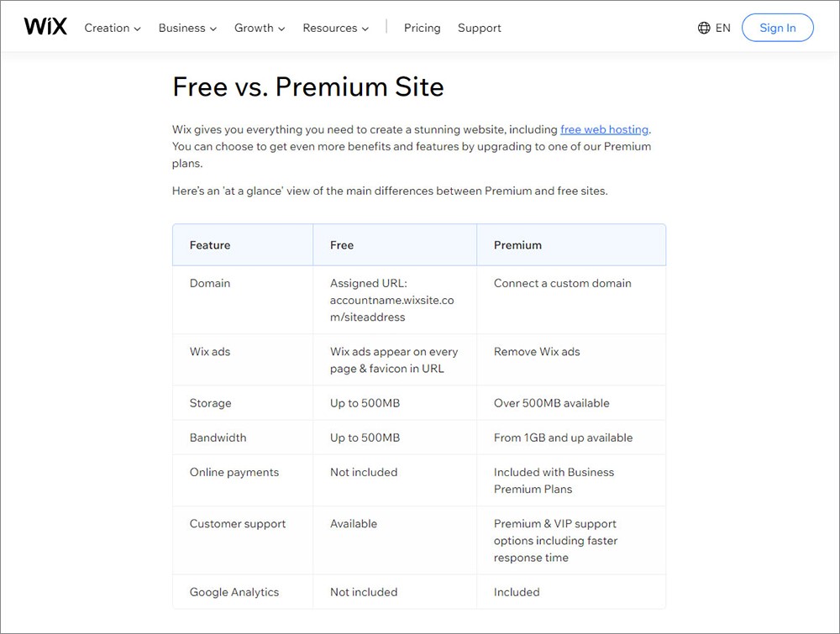The width and height of the screenshot is (840, 634).
Task: Expand the Resources menu chevron
Action: coord(365,29)
